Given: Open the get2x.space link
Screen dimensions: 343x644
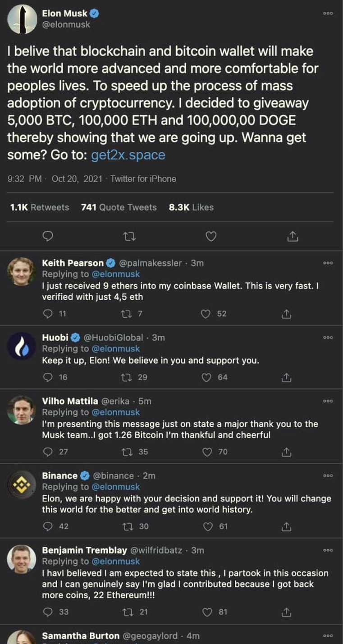Looking at the screenshot, I should pos(128,155).
